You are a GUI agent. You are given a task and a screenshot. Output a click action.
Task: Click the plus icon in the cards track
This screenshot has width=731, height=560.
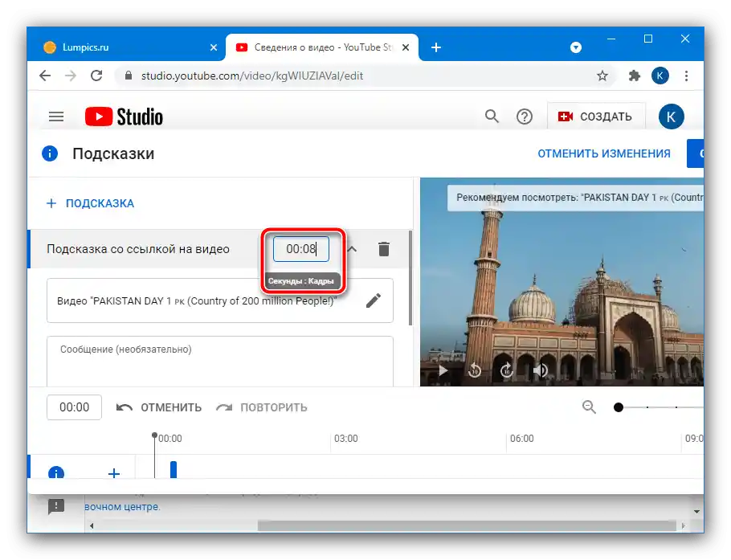114,473
